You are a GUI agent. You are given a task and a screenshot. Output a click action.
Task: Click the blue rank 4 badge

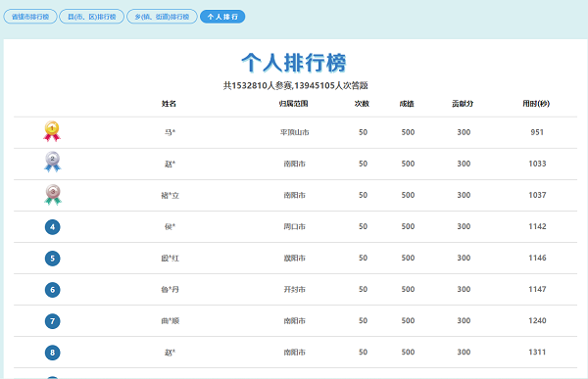coord(53,227)
